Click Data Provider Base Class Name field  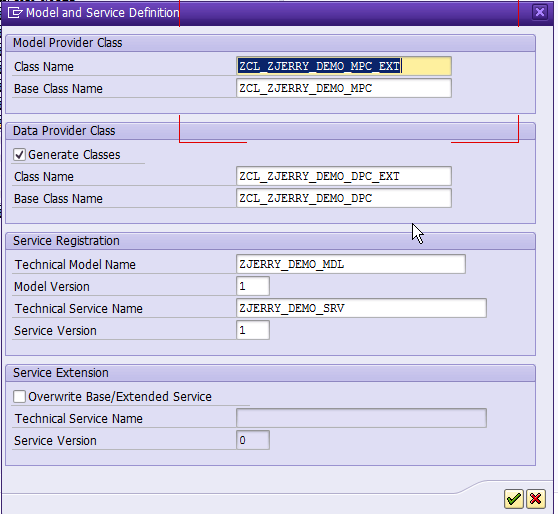(344, 198)
